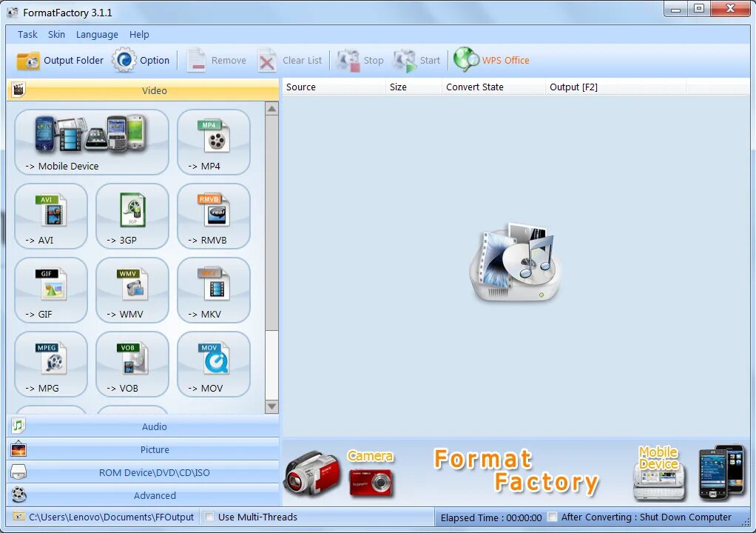Choose the GIF output icon
This screenshot has width=756, height=533.
pos(51,290)
